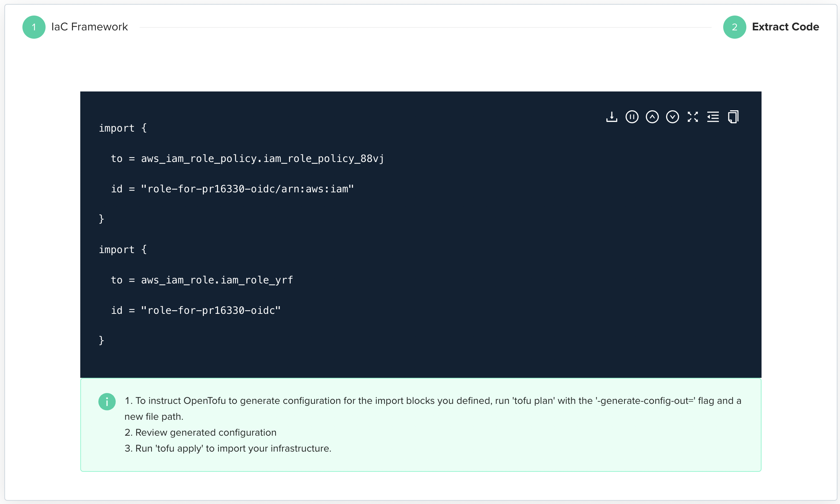Copy code to clipboard
This screenshot has height=504, width=840.
coord(733,117)
